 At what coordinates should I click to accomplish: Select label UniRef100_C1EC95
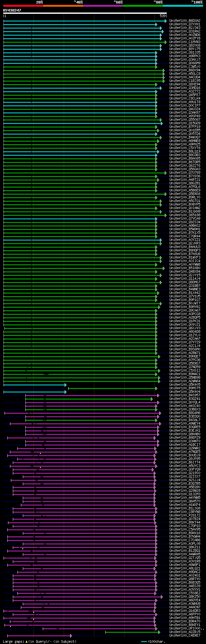click(185, 81)
